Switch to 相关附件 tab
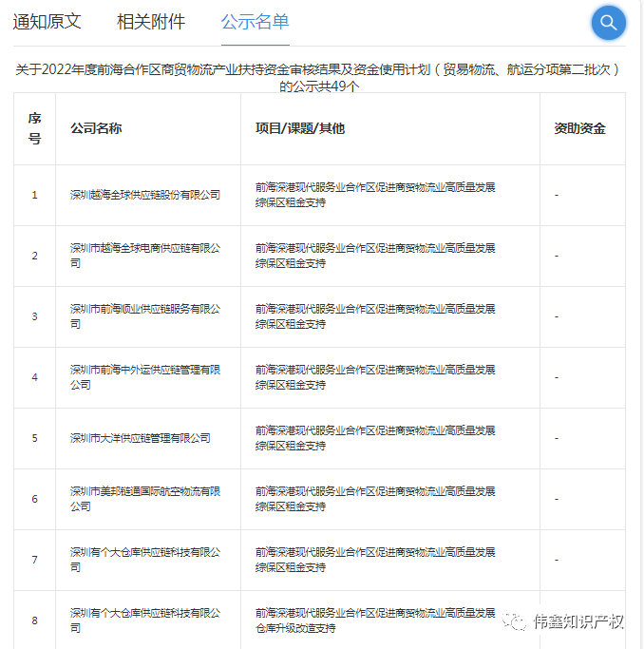The height and width of the screenshot is (649, 644). click(151, 22)
